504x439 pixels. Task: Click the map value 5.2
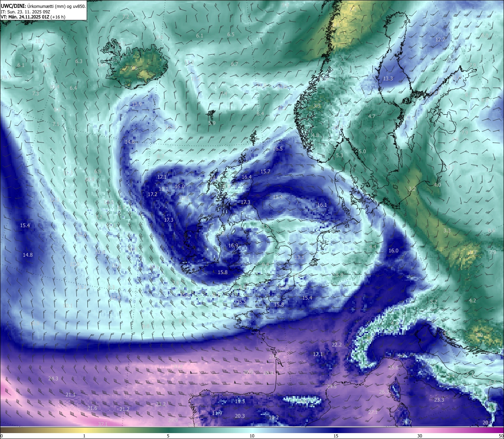434,302
